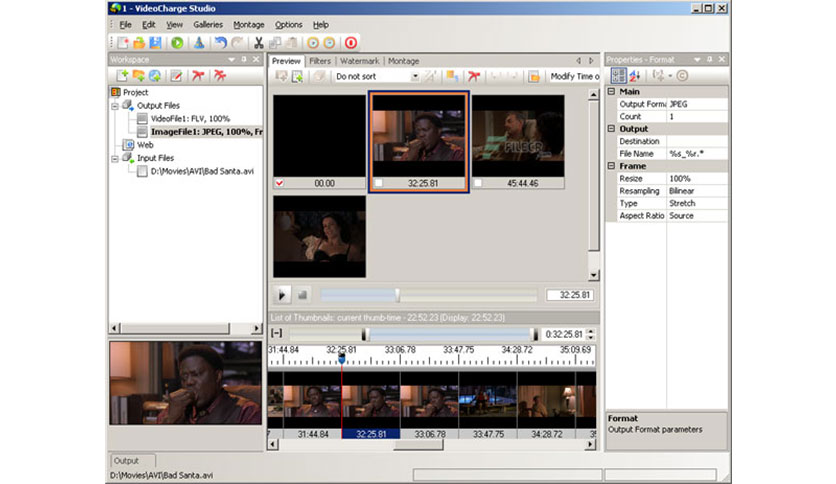
Task: Check the checkbox under the 32:25.81 thumbnail
Action: 379,183
